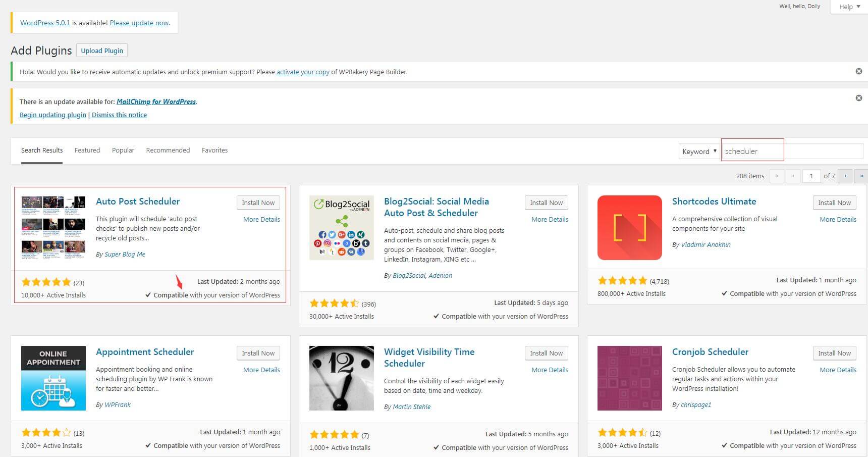Switch to the Featured tab
The image size is (868, 457).
[x=87, y=150]
